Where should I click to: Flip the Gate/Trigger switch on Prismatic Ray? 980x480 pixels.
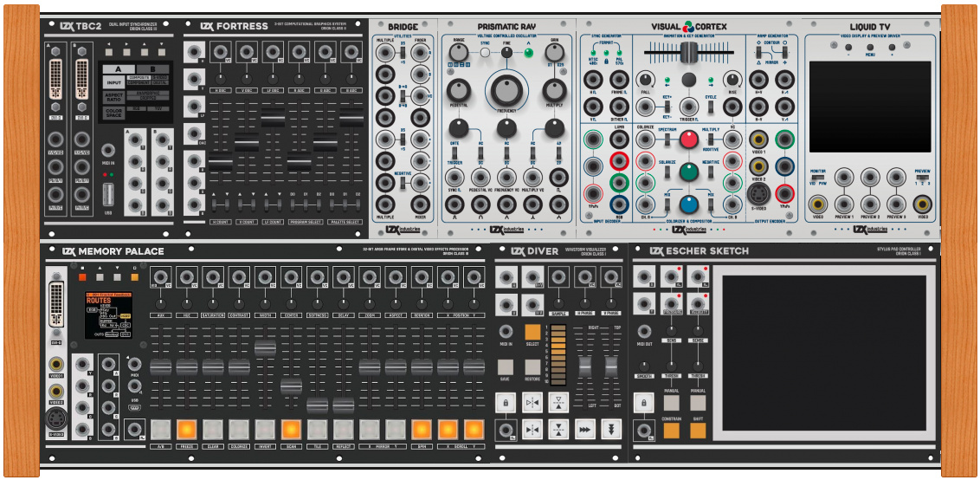pos(455,152)
